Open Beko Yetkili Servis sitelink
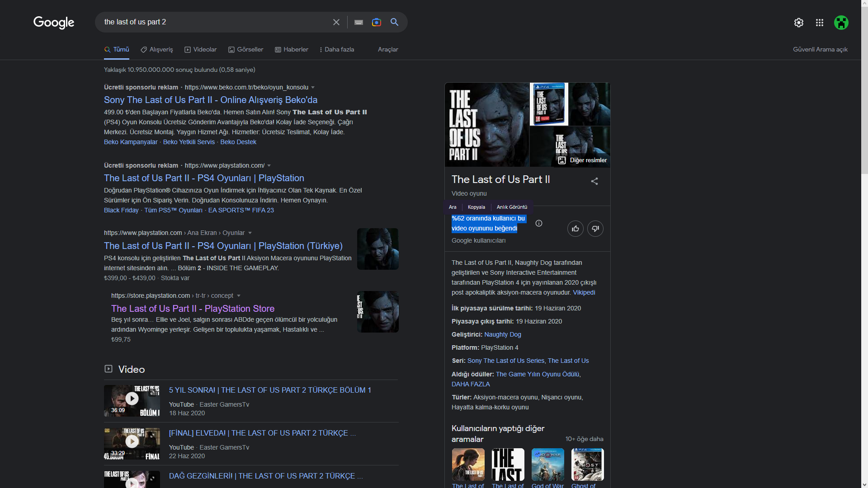 189,142
